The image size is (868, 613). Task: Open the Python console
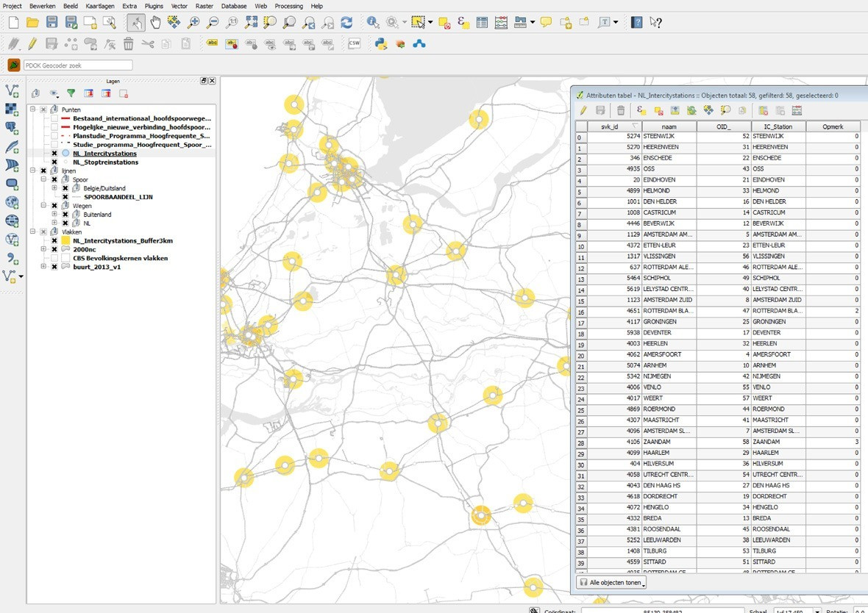click(x=381, y=44)
